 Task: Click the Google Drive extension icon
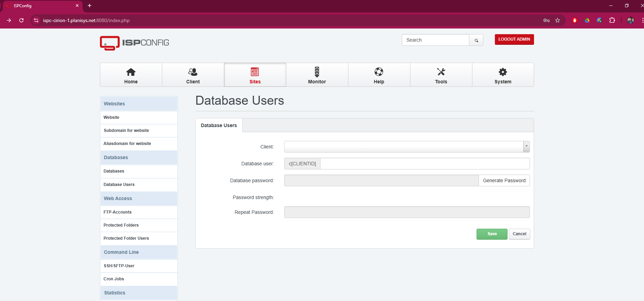coord(587,20)
